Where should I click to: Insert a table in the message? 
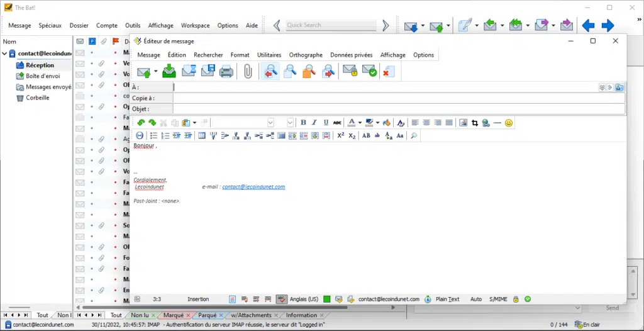point(202,135)
